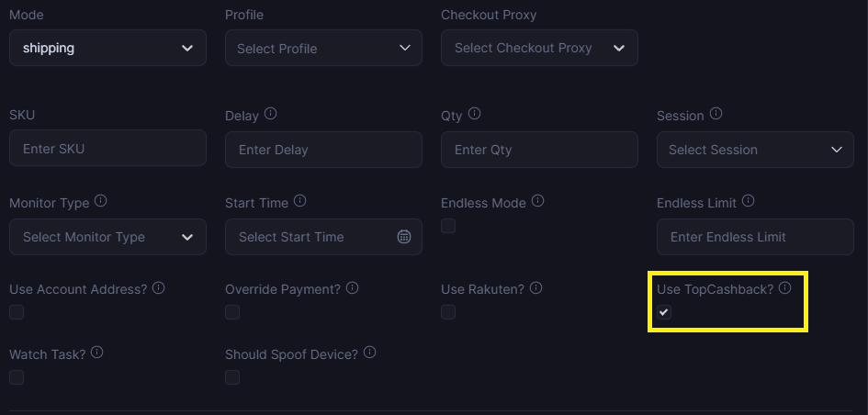The height and width of the screenshot is (415, 868).
Task: Click the Should Spoof Device info icon
Action: pyautogui.click(x=369, y=353)
